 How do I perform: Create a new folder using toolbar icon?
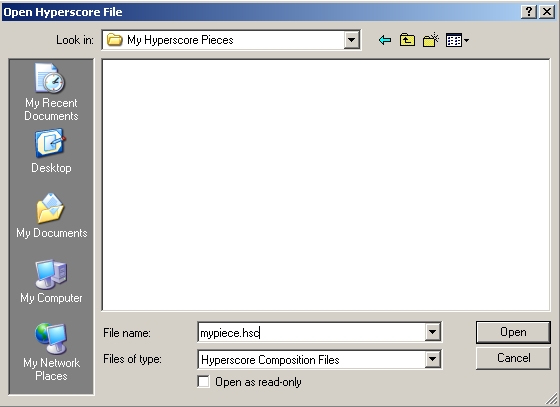430,40
